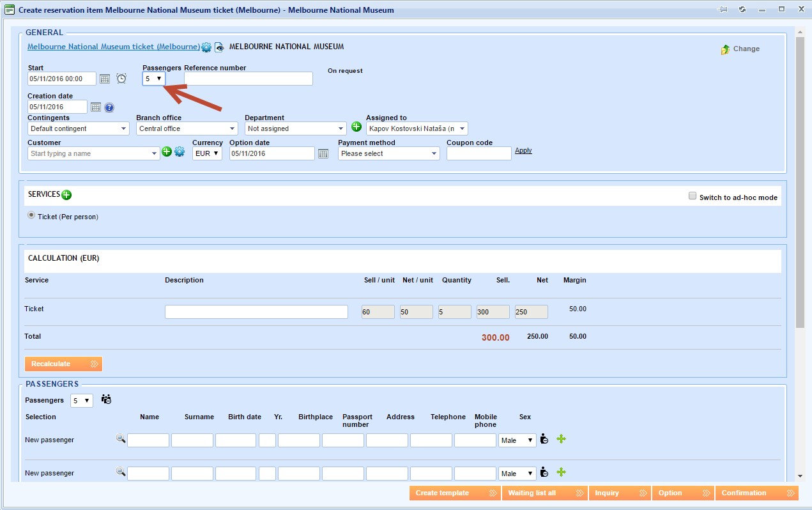The image size is (812, 510).
Task: Open Sex dropdown for second new passenger
Action: click(517, 474)
